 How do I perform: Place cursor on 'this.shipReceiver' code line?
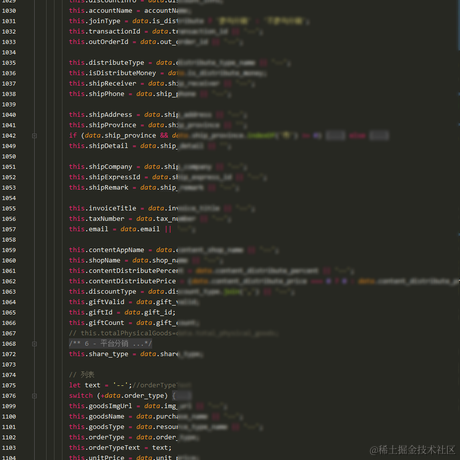[x=162, y=83]
